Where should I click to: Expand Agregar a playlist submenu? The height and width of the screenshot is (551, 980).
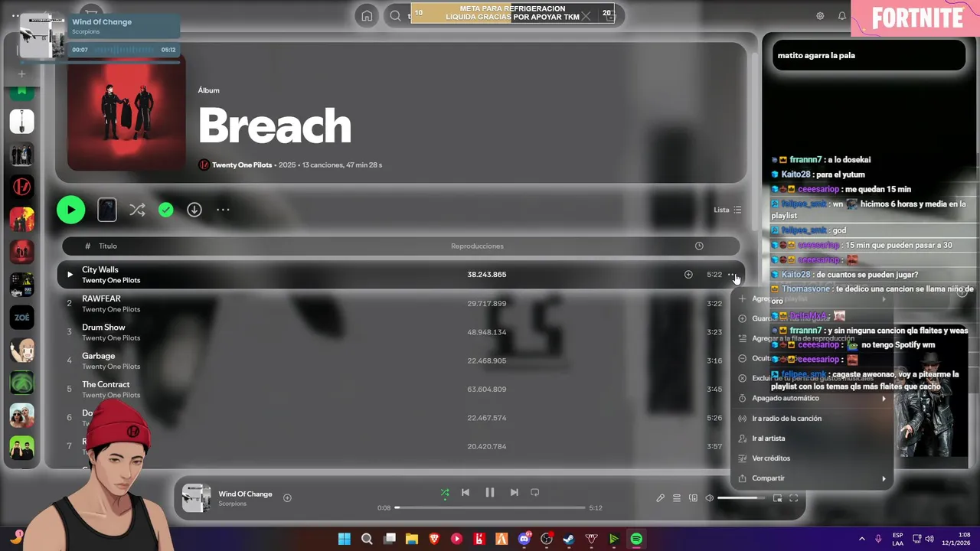812,298
